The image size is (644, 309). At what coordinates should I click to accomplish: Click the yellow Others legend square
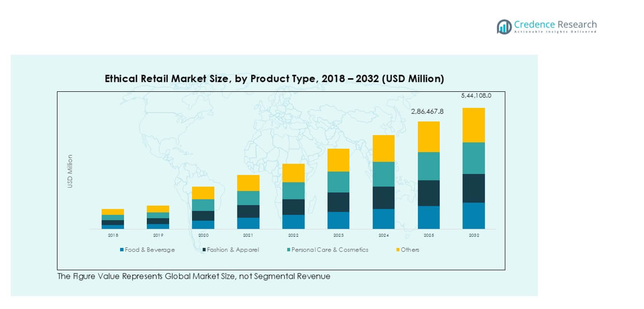click(x=397, y=250)
